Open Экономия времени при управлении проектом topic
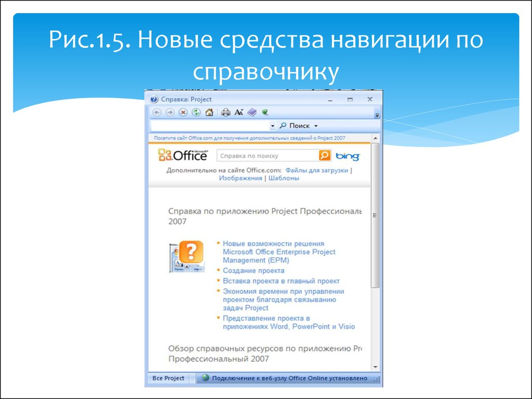The height and width of the screenshot is (399, 532). [x=283, y=300]
